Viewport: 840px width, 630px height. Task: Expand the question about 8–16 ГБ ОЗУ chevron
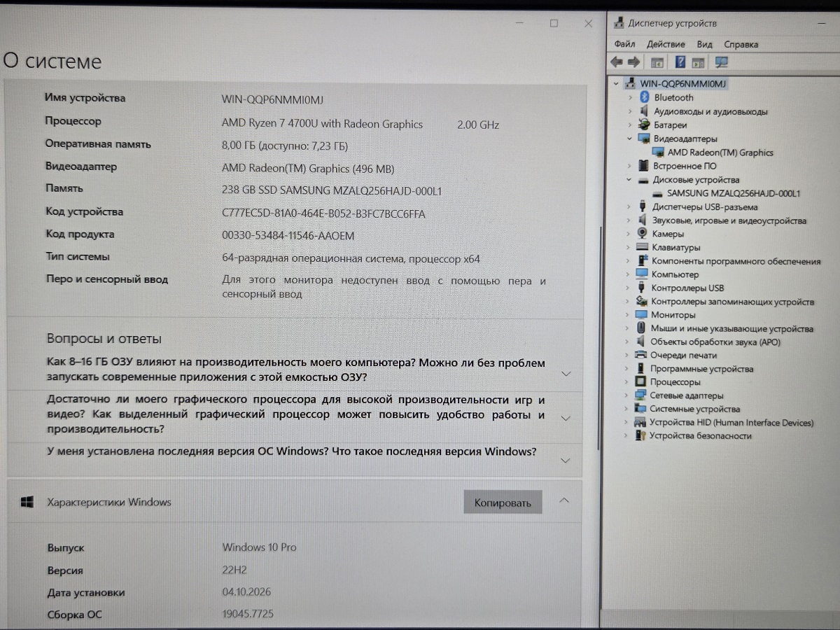(566, 374)
